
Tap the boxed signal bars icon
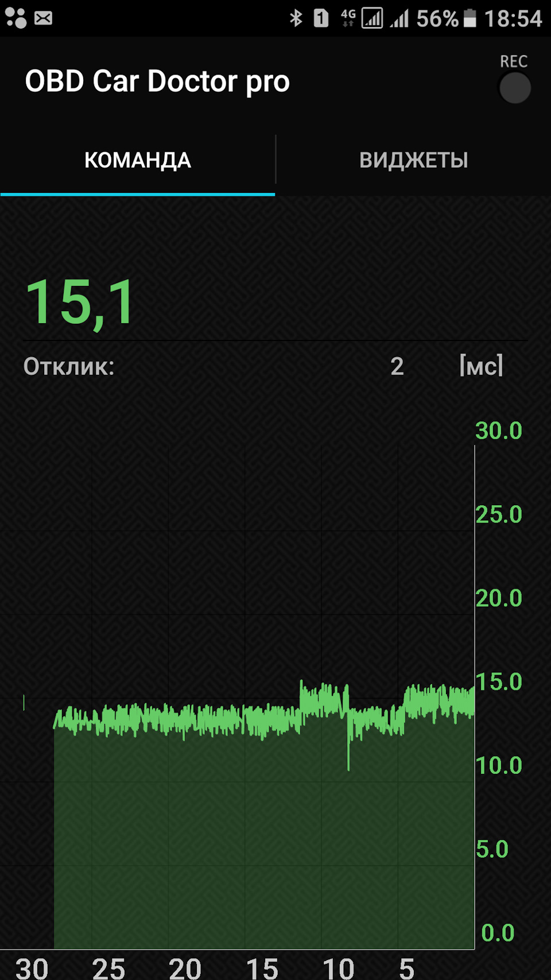pyautogui.click(x=372, y=18)
